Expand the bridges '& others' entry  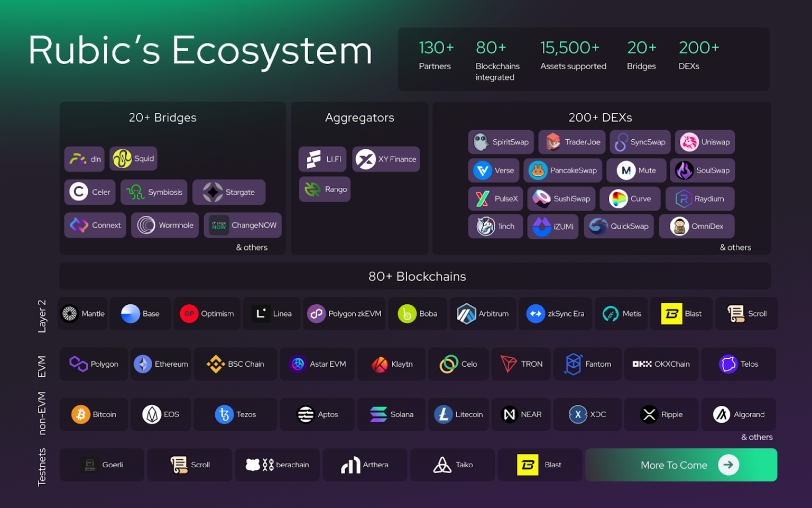(x=252, y=247)
